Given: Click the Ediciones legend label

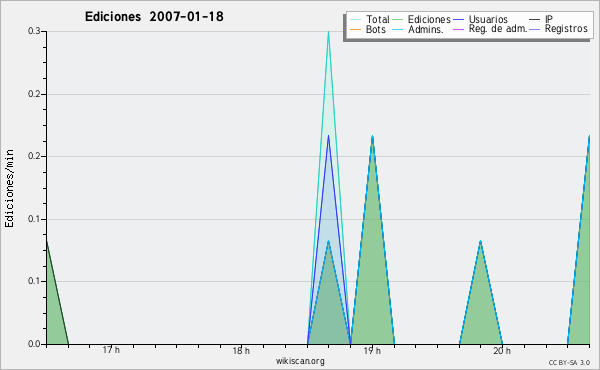Looking at the screenshot, I should (429, 19).
